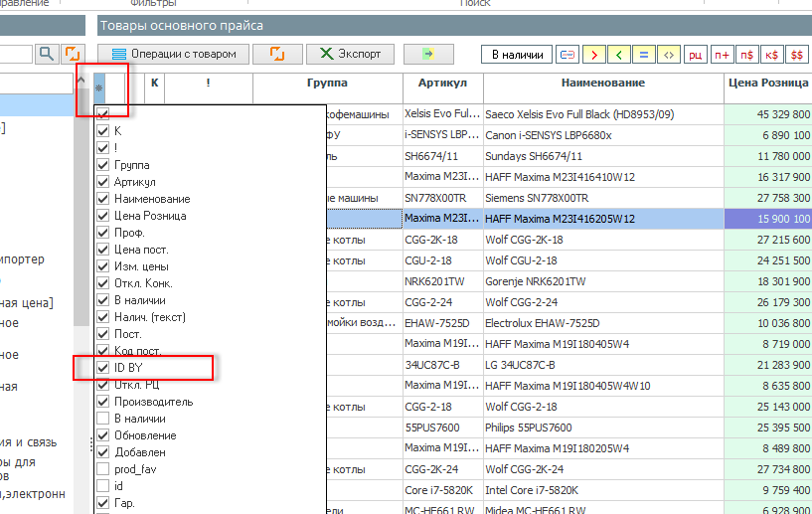
Task: Sort by the Артикул column header
Action: coord(442,88)
